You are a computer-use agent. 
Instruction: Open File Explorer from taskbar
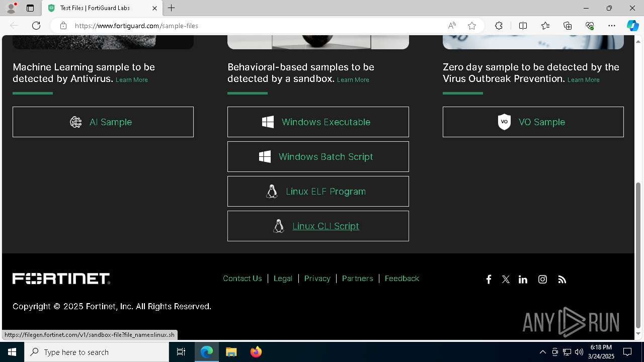click(231, 352)
